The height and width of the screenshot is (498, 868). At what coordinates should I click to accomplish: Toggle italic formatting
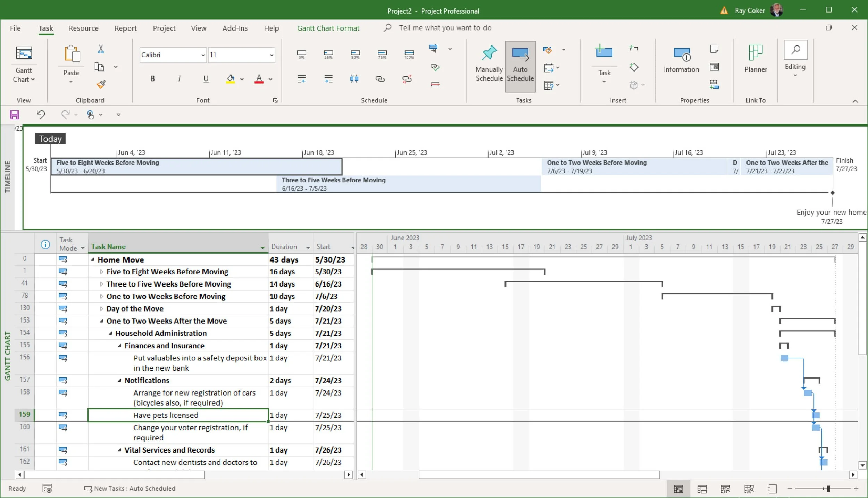pyautogui.click(x=179, y=78)
